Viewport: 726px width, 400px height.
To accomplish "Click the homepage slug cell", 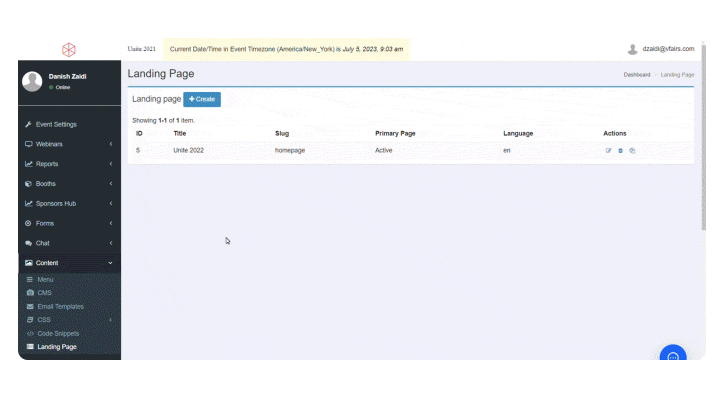I will click(x=290, y=150).
